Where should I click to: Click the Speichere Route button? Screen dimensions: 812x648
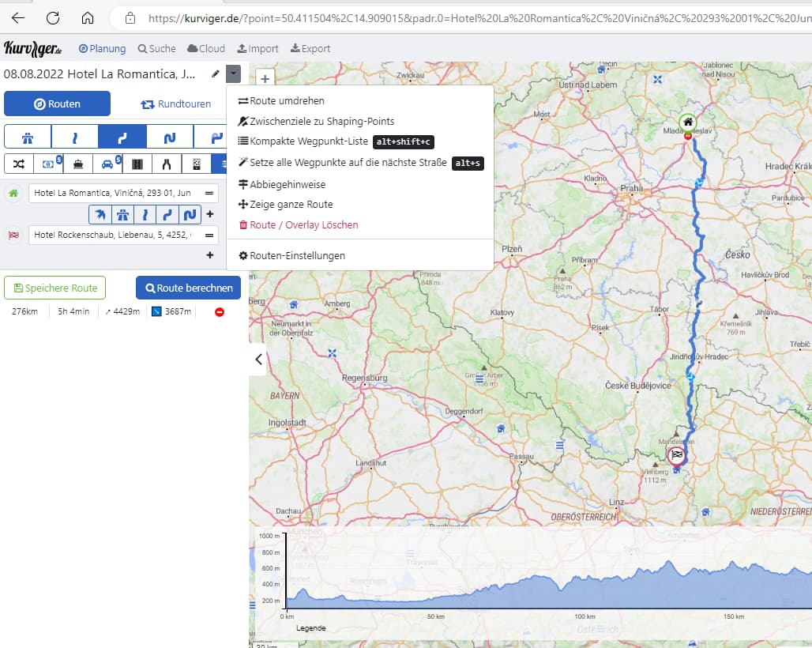point(55,288)
